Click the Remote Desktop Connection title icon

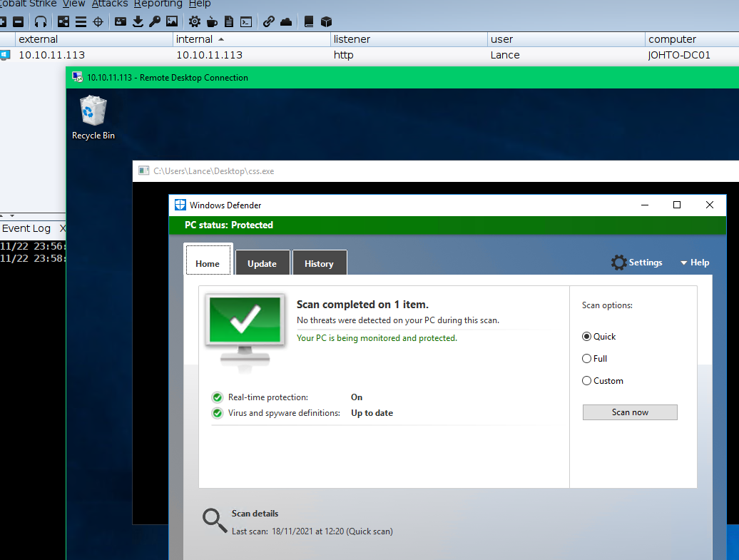click(x=78, y=77)
